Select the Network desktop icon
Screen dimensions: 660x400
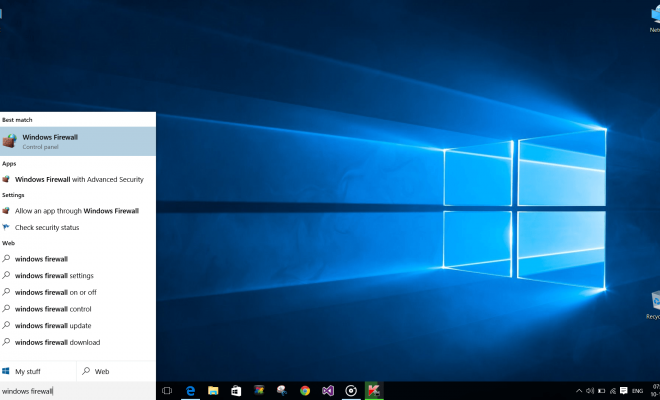click(x=655, y=19)
